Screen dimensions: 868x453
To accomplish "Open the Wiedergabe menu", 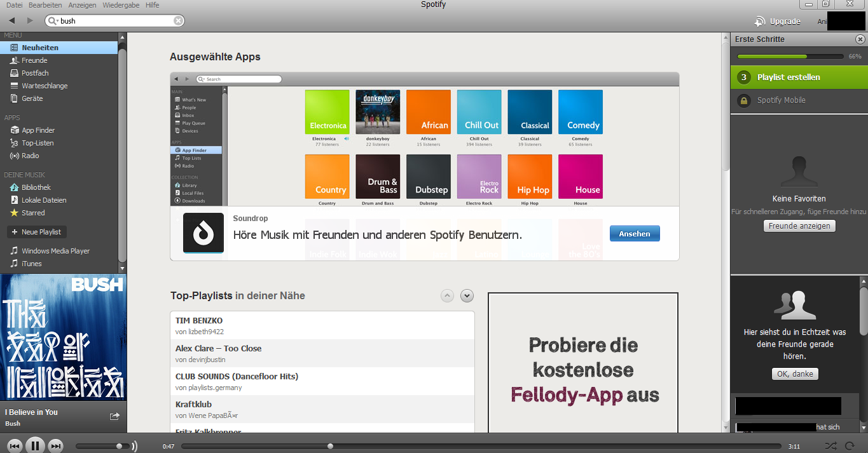I will pyautogui.click(x=121, y=5).
